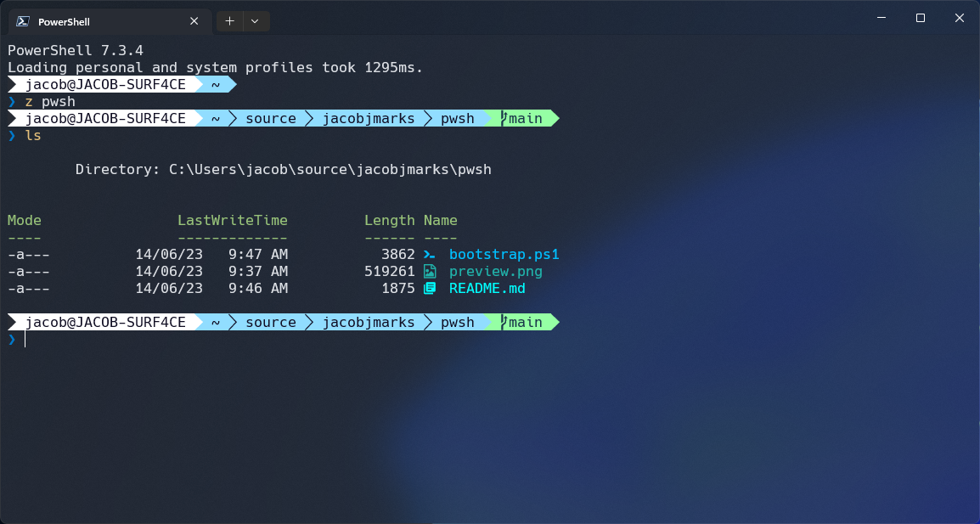Click 'source' segment in the bottom prompt

271,322
